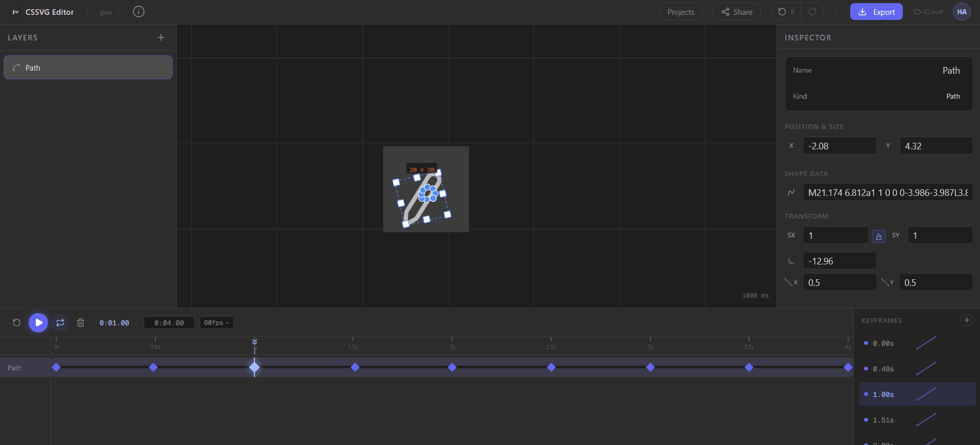Add a new layer with plus icon
Image resolution: width=980 pixels, height=445 pixels.
coord(161,37)
